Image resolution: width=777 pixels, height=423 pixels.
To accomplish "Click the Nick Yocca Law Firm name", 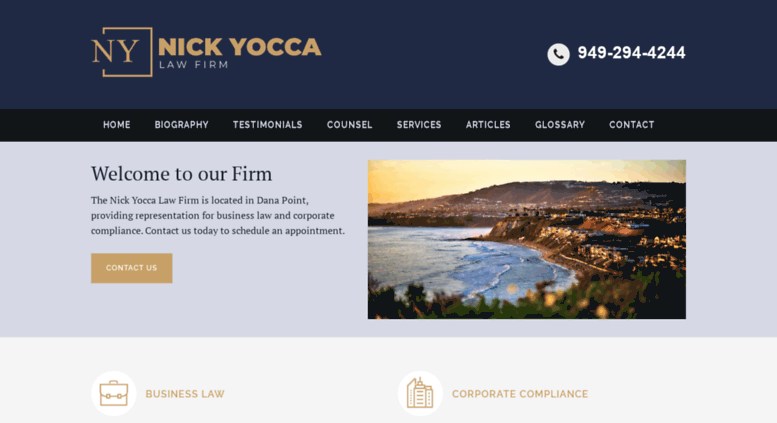I will pyautogui.click(x=240, y=47).
